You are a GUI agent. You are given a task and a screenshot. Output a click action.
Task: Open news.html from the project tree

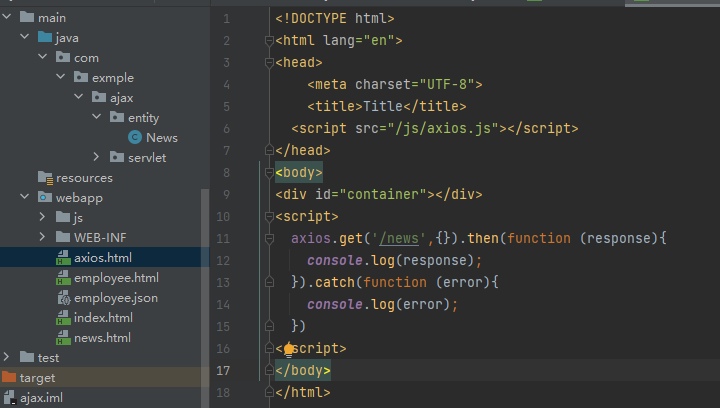point(102,338)
